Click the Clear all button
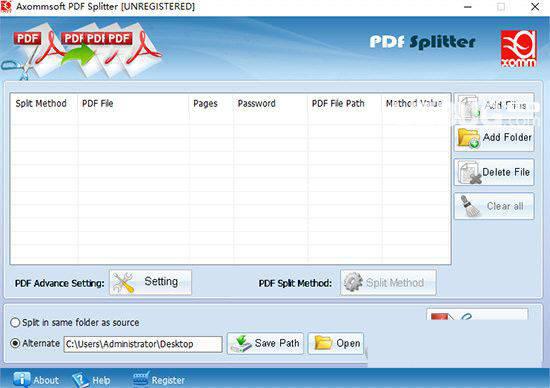Screen dimensions: 550x388 pyautogui.click(x=494, y=206)
